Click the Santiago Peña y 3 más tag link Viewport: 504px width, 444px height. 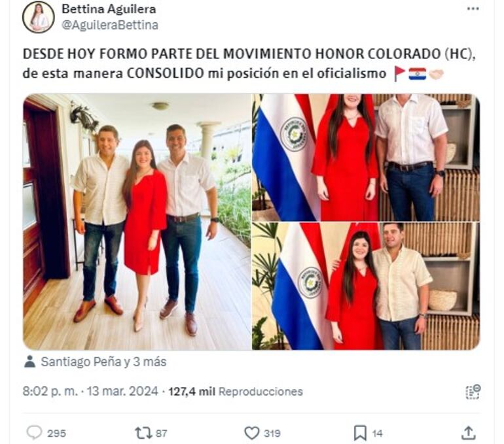click(103, 362)
